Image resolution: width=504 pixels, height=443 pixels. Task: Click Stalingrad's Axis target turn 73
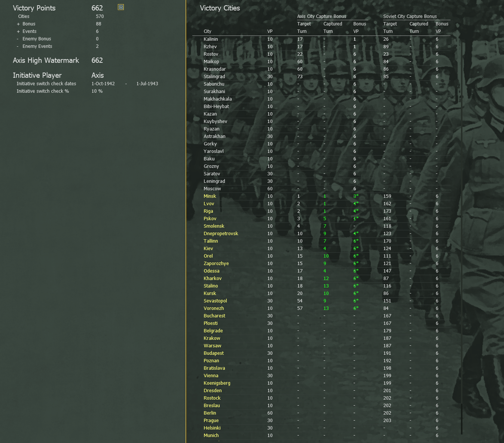(x=300, y=77)
